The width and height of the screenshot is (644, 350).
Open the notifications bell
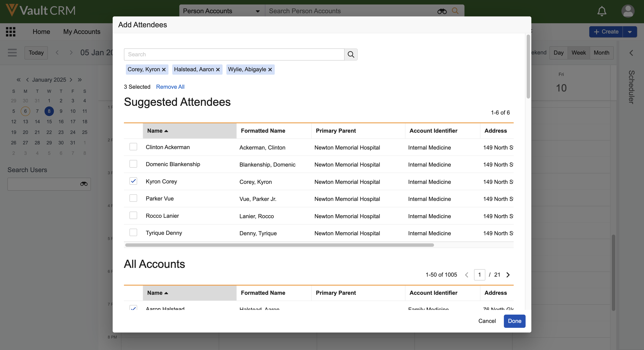602,11
